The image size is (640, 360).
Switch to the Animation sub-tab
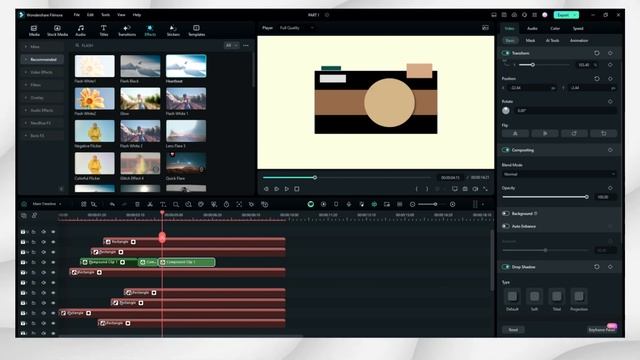579,40
